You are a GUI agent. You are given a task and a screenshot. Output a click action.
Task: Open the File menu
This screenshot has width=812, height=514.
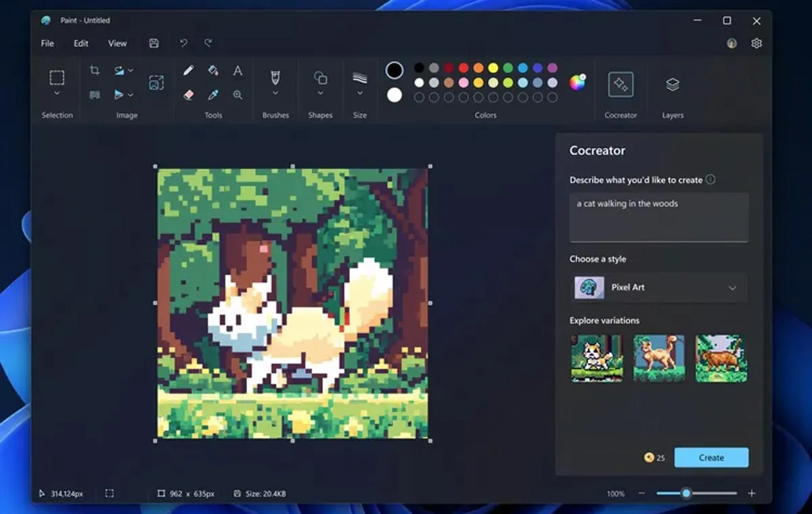(x=47, y=43)
